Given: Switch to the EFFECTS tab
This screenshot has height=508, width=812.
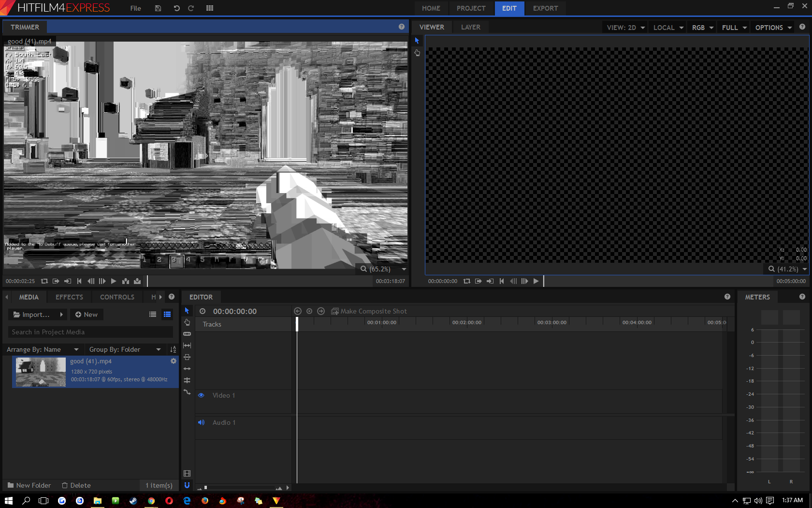Looking at the screenshot, I should point(69,297).
